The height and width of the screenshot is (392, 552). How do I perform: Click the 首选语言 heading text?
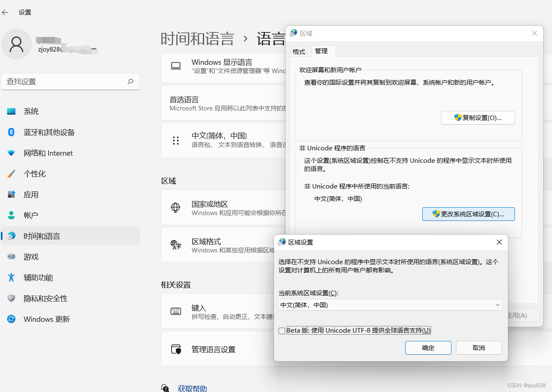[x=184, y=100]
